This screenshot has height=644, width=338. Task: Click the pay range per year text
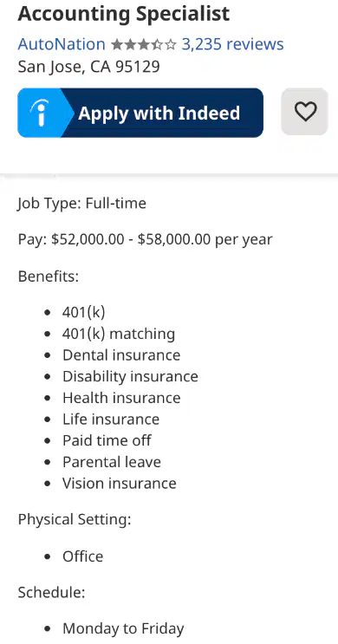[x=145, y=239]
